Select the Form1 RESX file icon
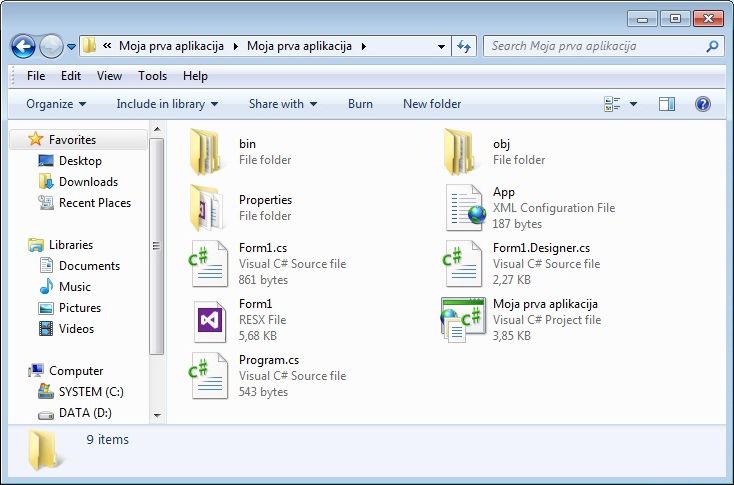The width and height of the screenshot is (734, 485). coord(210,320)
